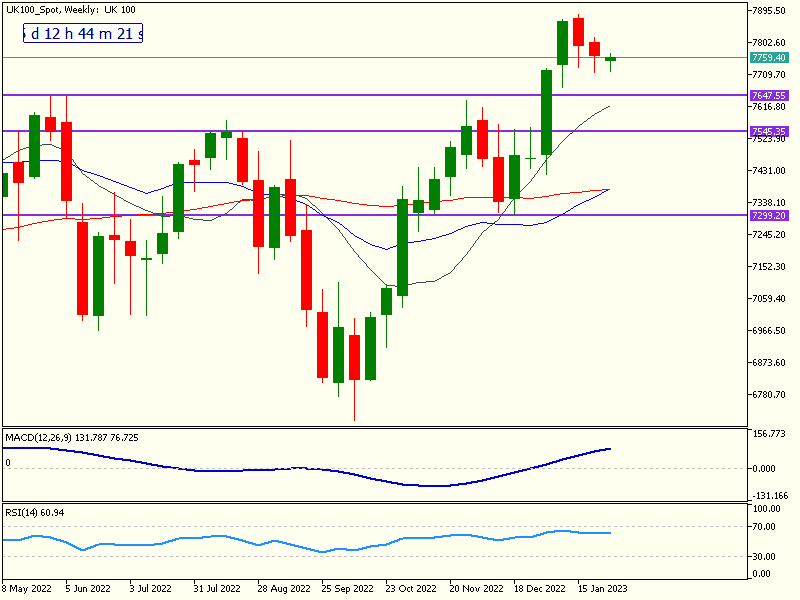Click the 8 May 2022 date marker

coord(28,590)
